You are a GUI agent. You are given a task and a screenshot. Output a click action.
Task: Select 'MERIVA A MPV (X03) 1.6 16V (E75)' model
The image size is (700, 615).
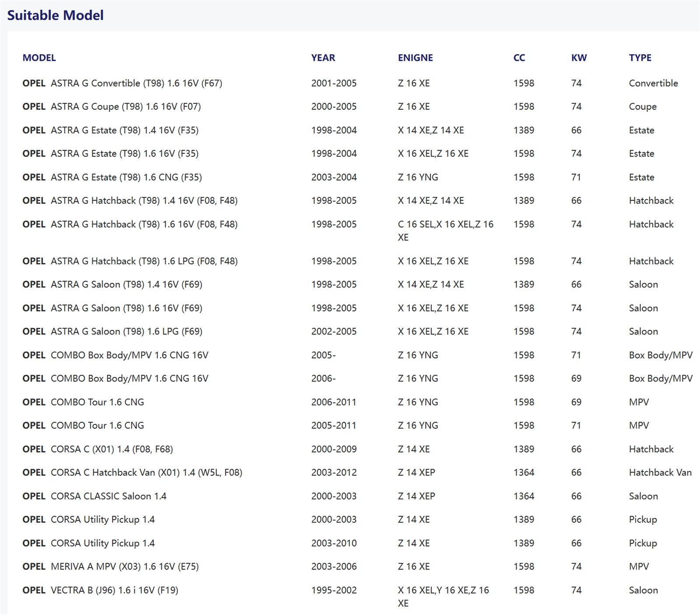125,566
